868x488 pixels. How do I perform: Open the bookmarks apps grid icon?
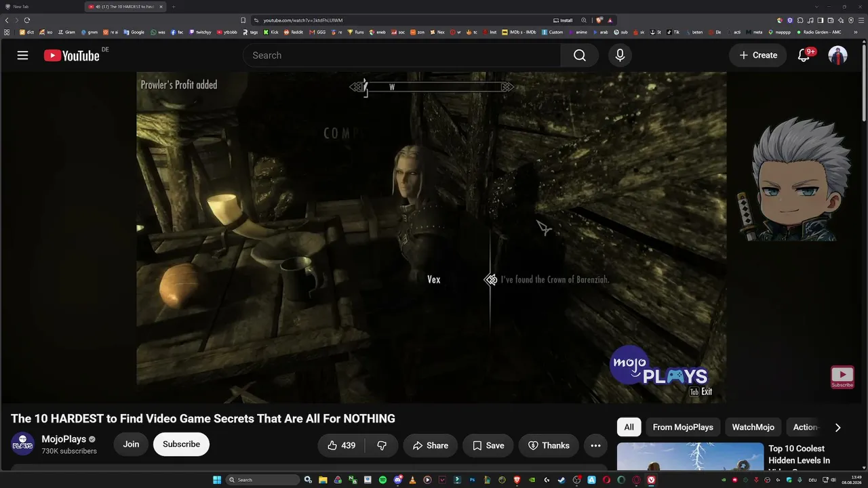[x=7, y=32]
